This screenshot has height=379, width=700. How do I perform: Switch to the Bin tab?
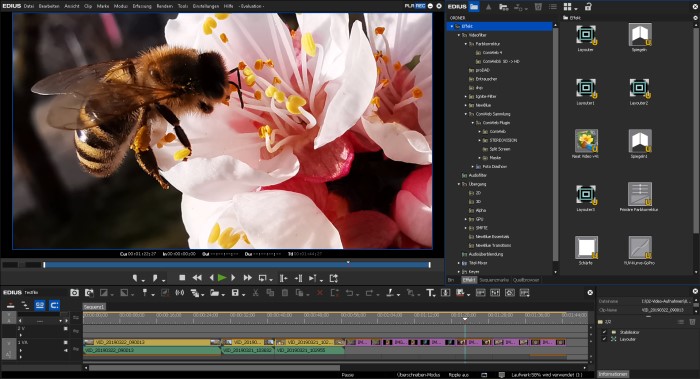451,280
